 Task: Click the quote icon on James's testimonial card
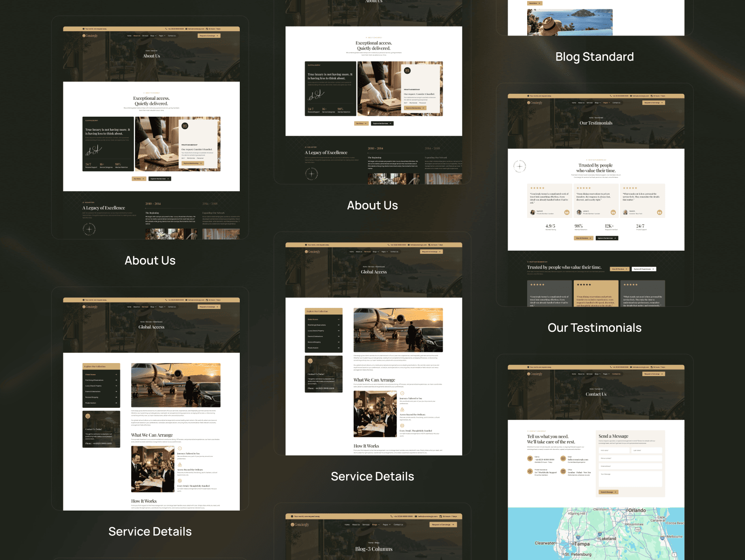(613, 212)
